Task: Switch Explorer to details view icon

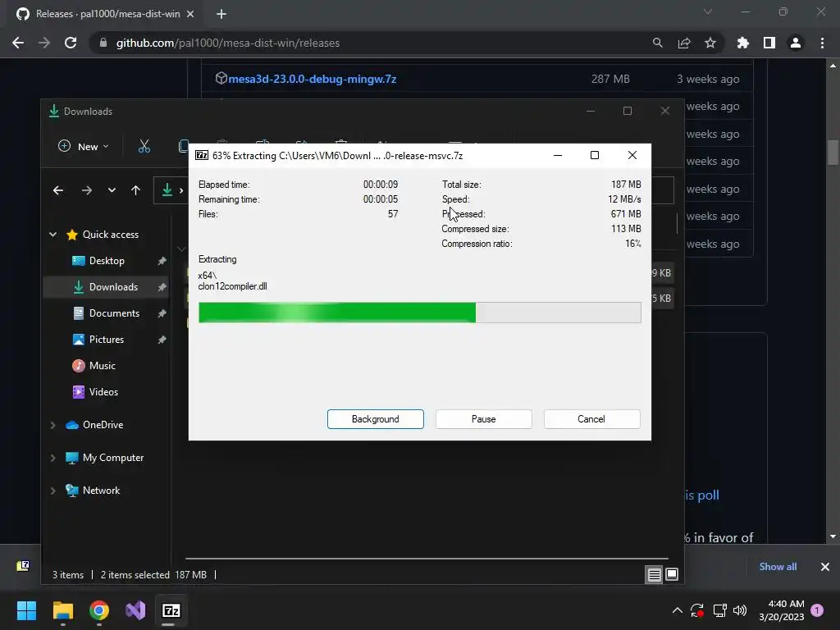Action: coord(654,575)
